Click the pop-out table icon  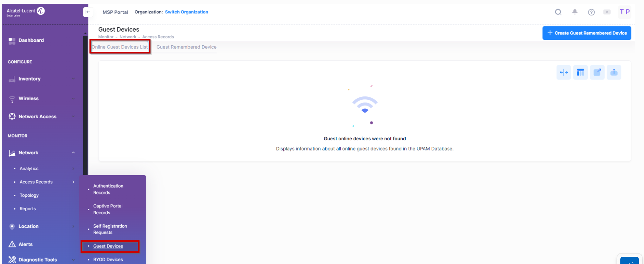pyautogui.click(x=597, y=72)
